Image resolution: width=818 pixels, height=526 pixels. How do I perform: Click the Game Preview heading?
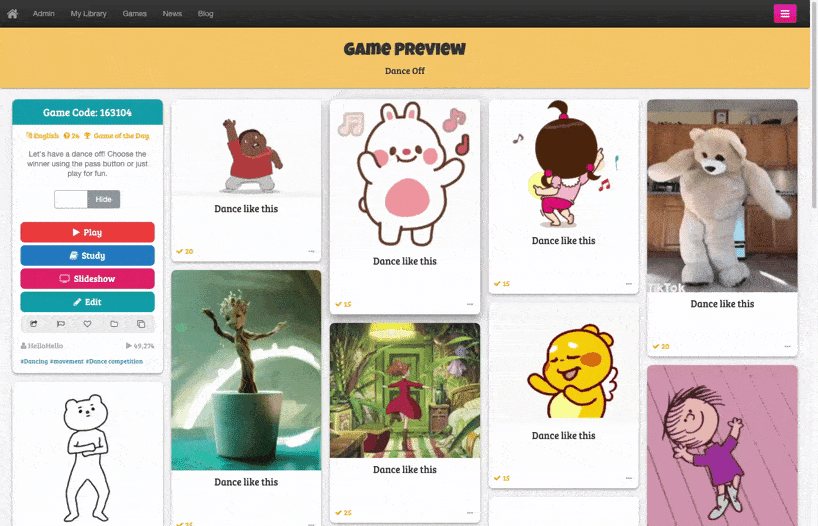point(405,49)
